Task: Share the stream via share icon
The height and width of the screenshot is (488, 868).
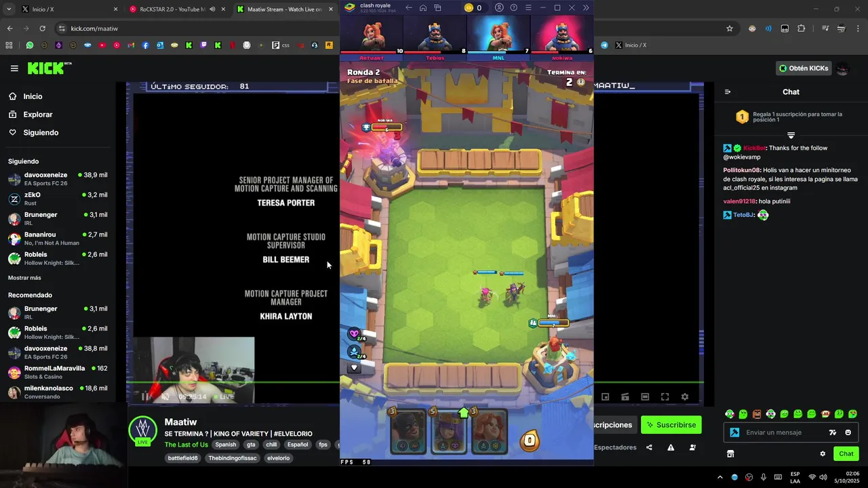Action: 649,447
